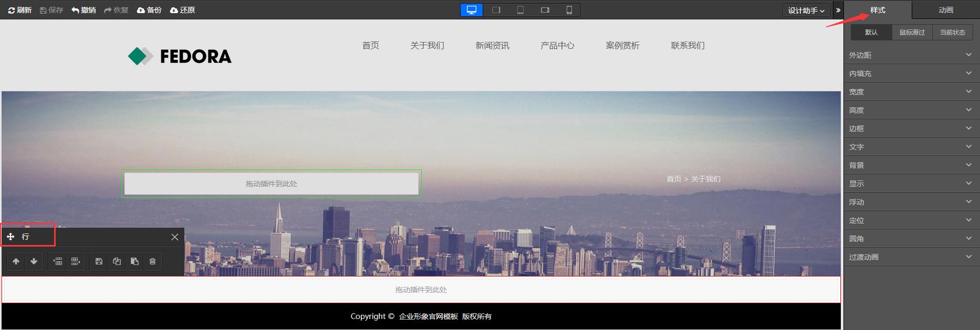The width and height of the screenshot is (980, 330).
Task: Select the 鼠标滑过 hover state
Action: click(912, 33)
